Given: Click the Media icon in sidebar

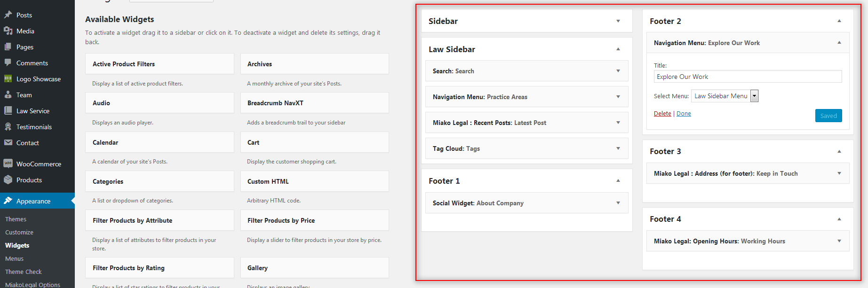Looking at the screenshot, I should (8, 31).
